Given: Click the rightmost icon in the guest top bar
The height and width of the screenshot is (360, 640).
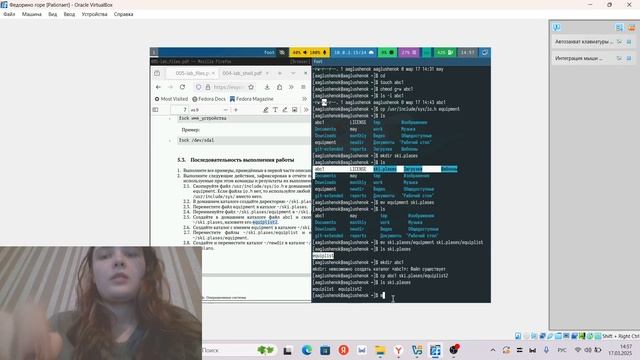Looking at the screenshot, I should tap(484, 52).
